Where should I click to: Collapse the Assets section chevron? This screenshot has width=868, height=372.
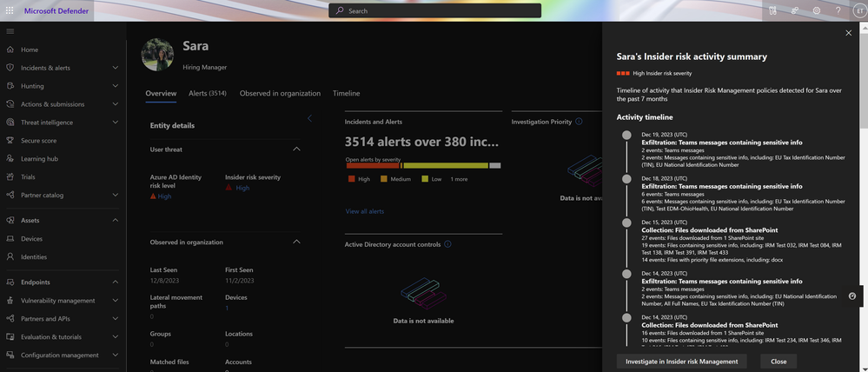[x=116, y=220]
